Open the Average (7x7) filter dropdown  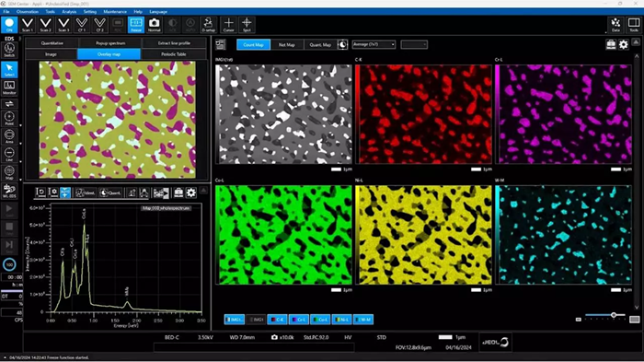[x=374, y=44]
